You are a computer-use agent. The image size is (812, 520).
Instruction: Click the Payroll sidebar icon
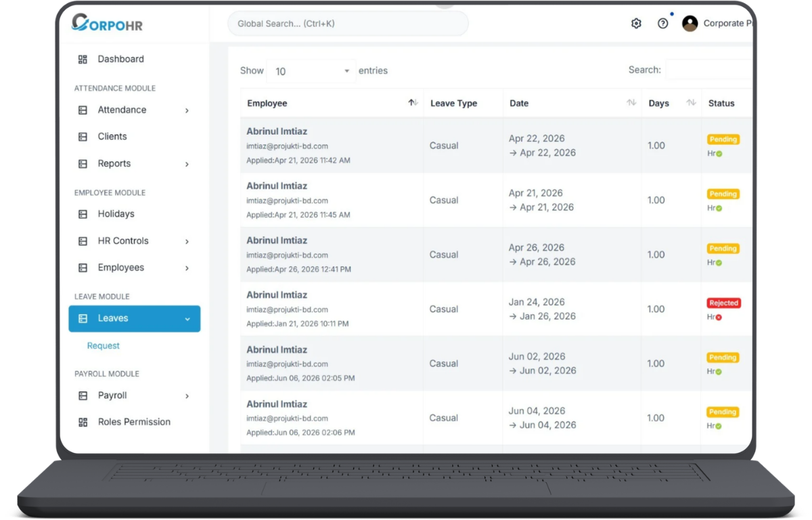point(83,395)
